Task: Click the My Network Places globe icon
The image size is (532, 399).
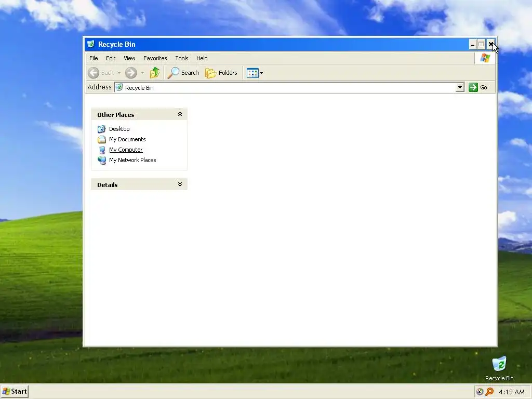Action: (x=102, y=160)
